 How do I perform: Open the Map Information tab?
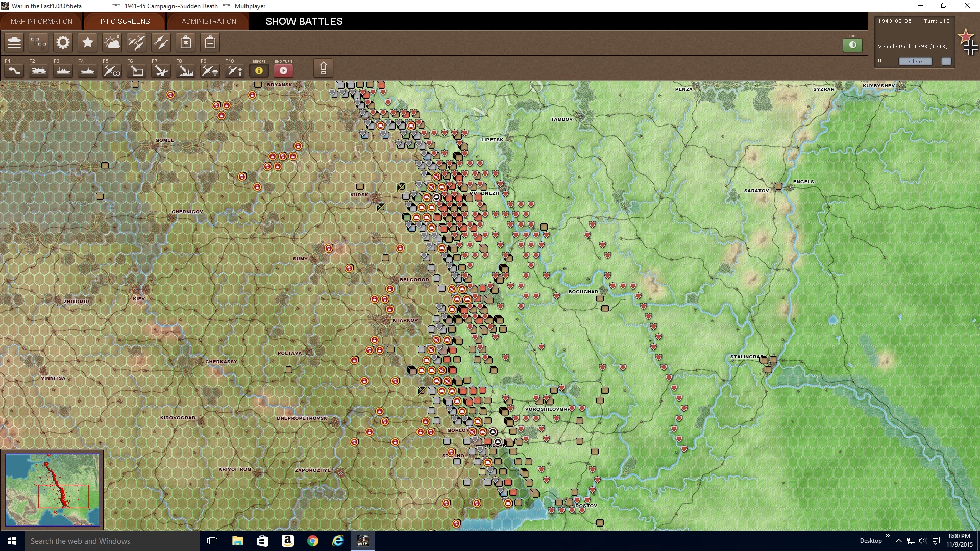pos(41,21)
